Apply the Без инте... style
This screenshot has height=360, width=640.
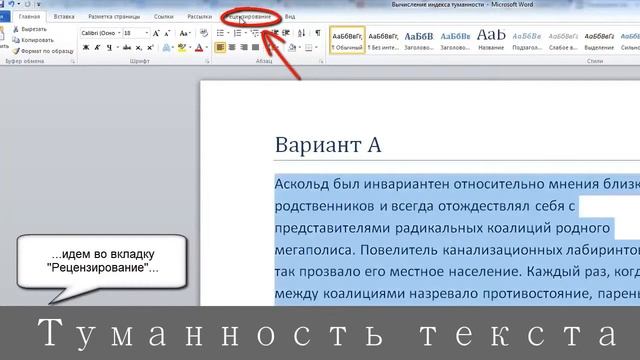(383, 40)
